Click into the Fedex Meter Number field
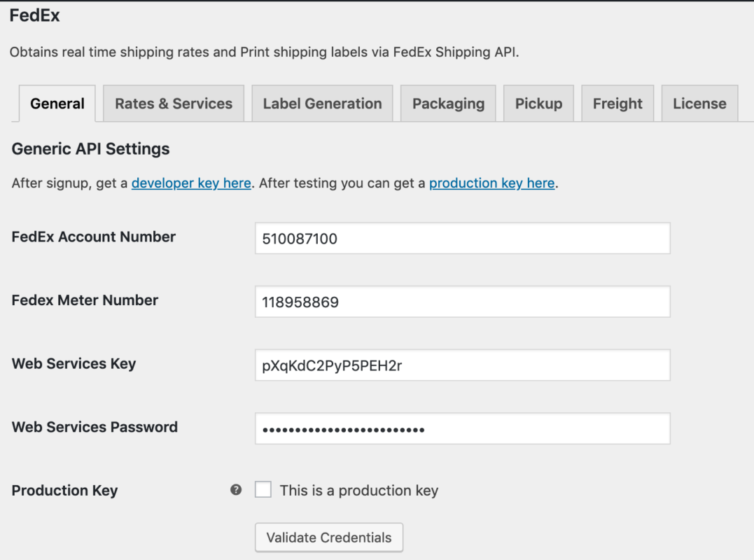The image size is (754, 560). (462, 302)
